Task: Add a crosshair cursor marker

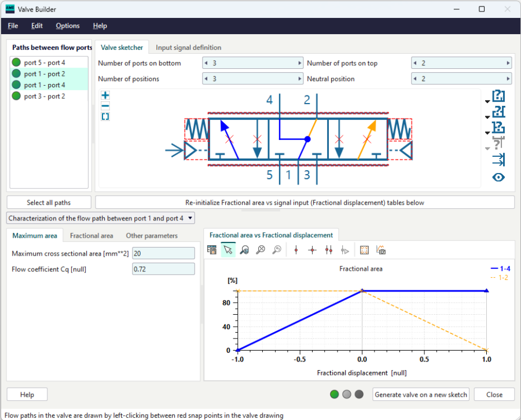Action: pos(313,250)
